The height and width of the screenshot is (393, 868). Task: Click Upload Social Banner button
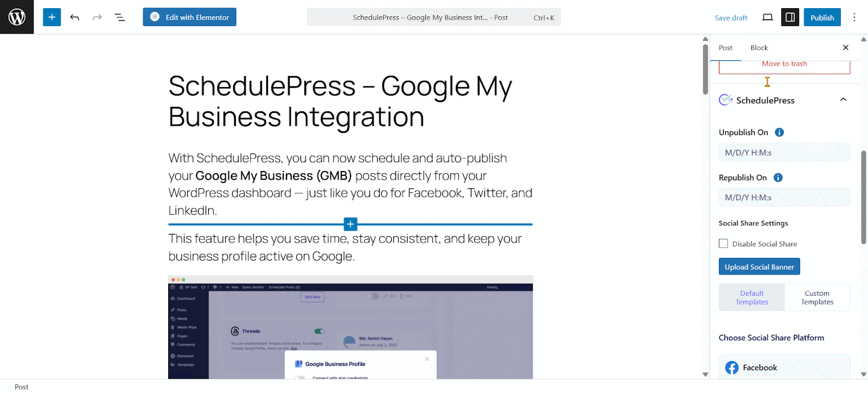tap(759, 267)
